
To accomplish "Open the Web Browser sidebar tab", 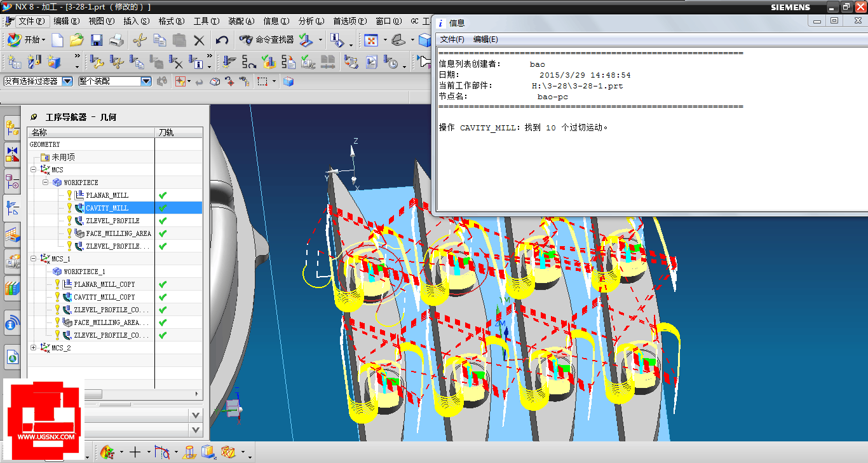I will pos(12,358).
